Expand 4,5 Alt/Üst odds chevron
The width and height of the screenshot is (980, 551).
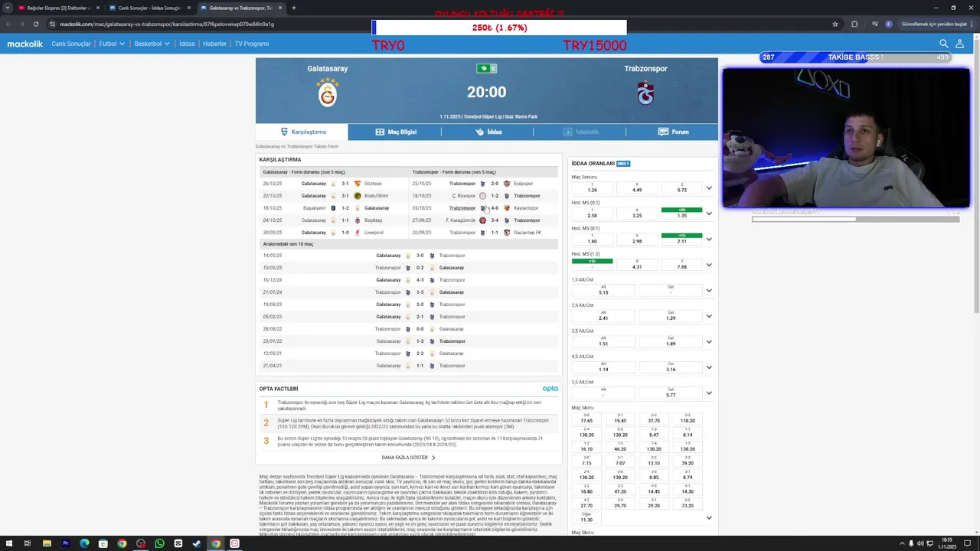[x=709, y=367]
